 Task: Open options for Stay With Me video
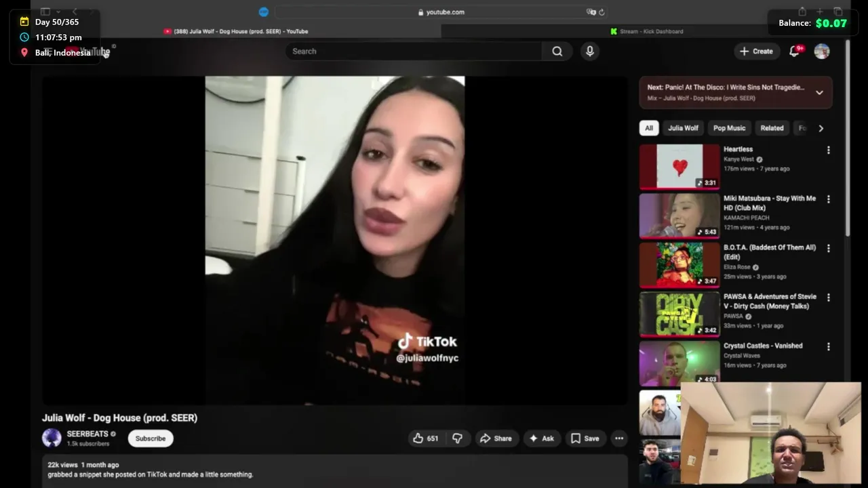click(828, 199)
